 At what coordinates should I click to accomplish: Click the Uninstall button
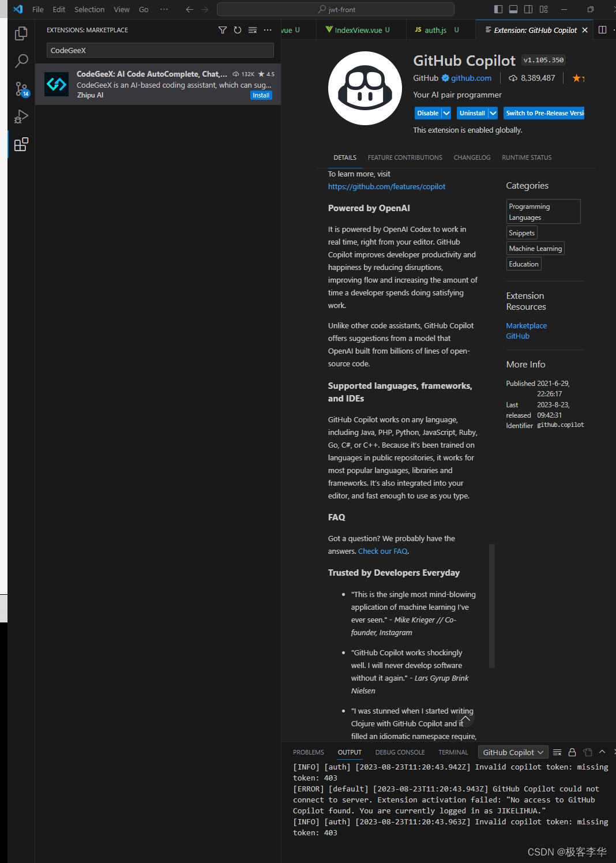[472, 113]
